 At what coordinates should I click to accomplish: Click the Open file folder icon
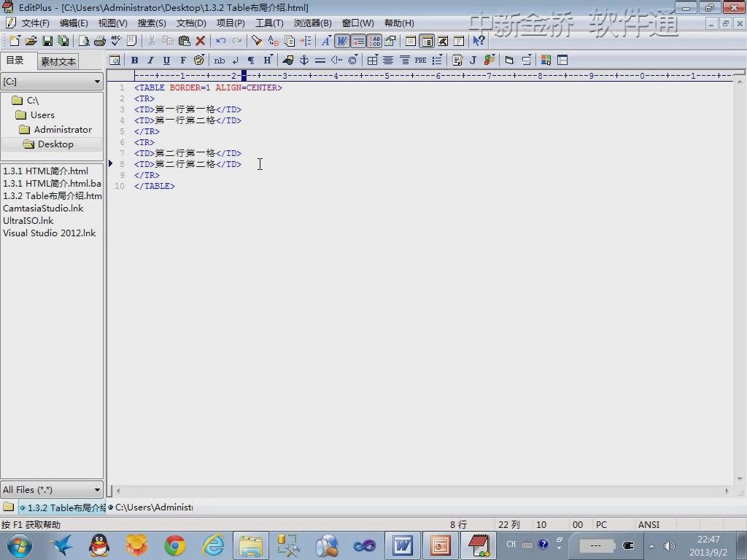coord(31,41)
